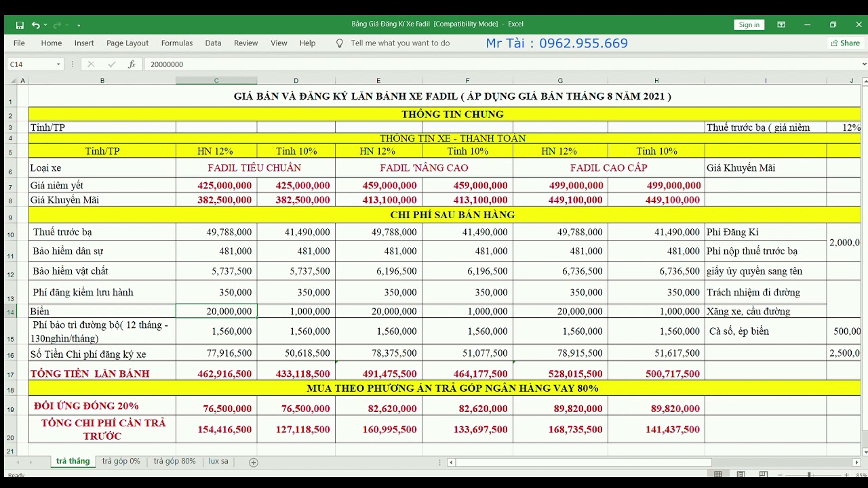Open Ribbon Display Options icon
868x488 pixels.
[781, 24]
